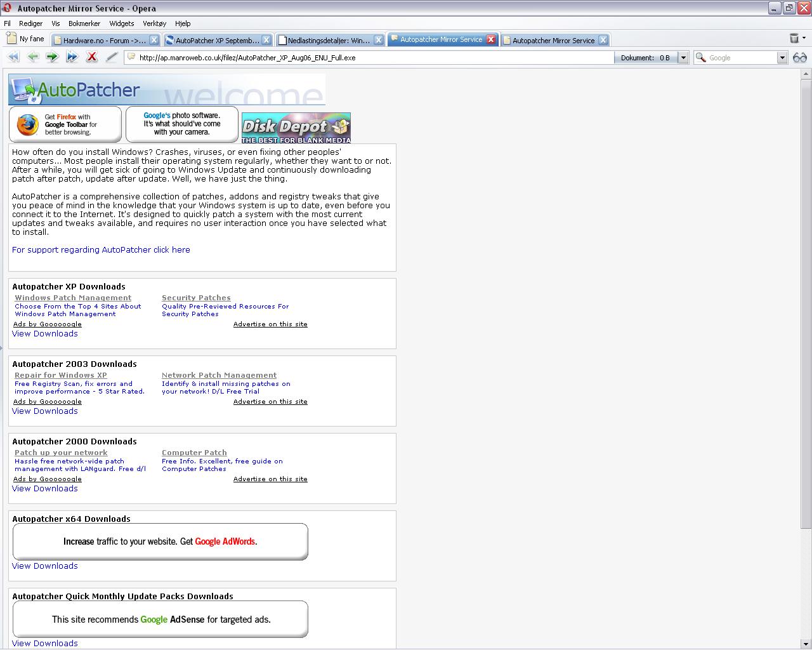This screenshot has width=812, height=650.
Task: Open the Rediger menu
Action: tap(30, 23)
